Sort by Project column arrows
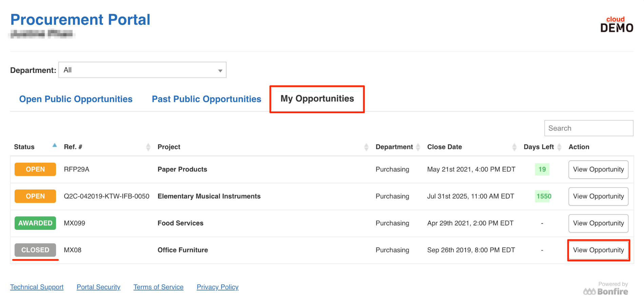The height and width of the screenshot is (302, 644). (366, 147)
